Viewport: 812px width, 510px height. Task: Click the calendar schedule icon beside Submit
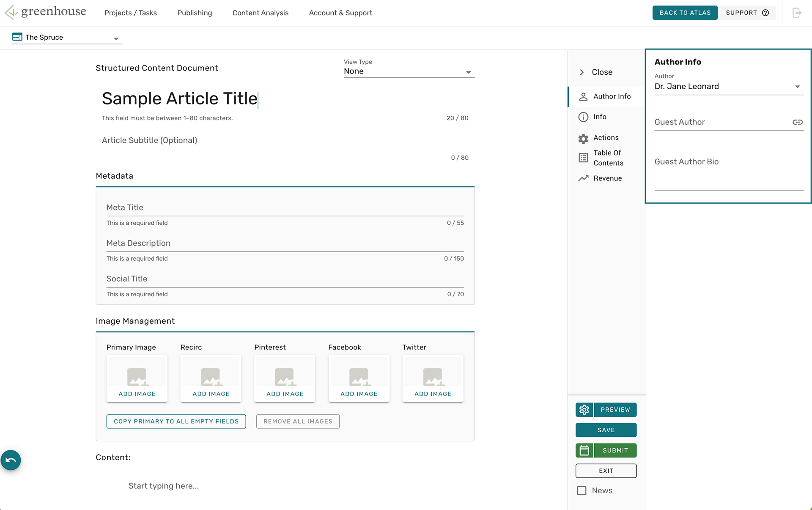point(584,450)
